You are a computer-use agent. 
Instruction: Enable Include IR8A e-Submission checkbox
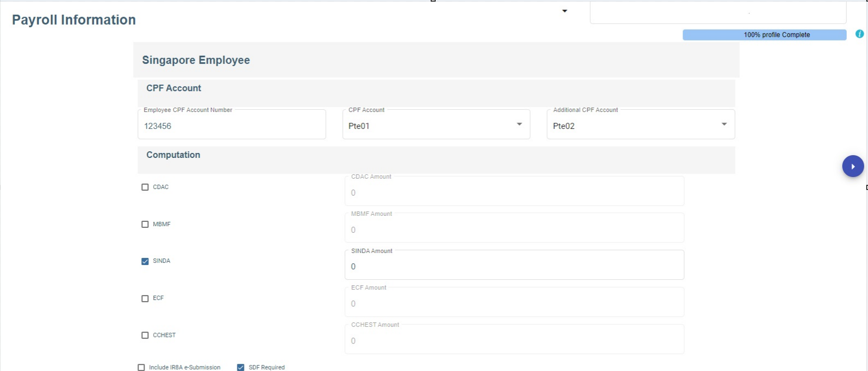[x=141, y=368]
